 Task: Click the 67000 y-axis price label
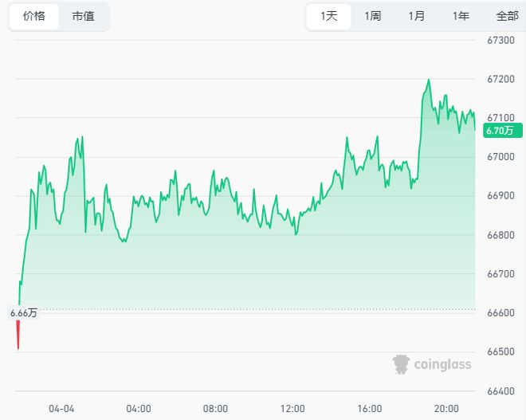500,157
